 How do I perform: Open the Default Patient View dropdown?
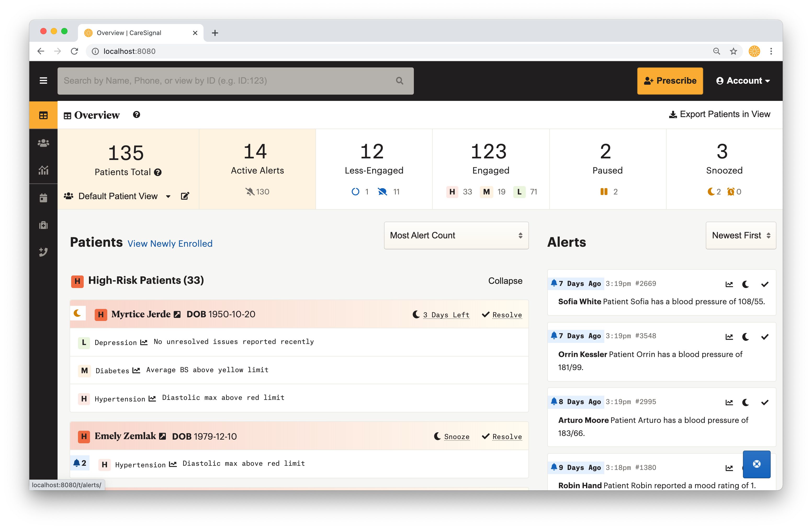[117, 196]
